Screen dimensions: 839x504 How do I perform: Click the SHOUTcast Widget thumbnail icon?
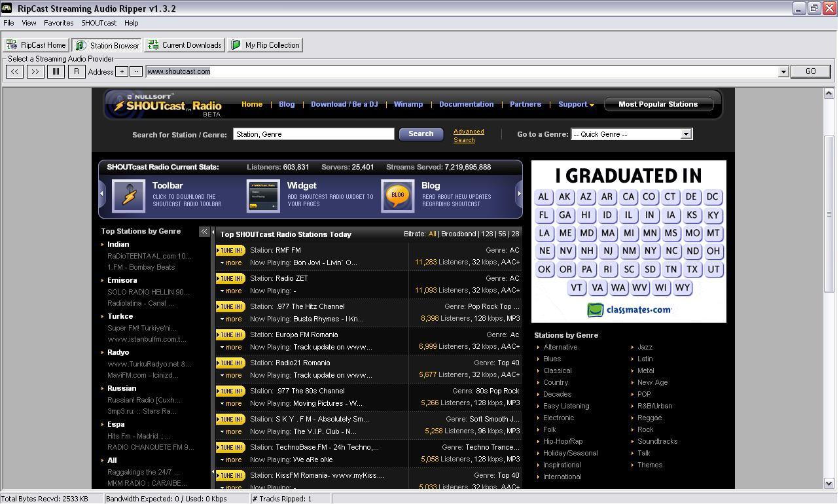pos(263,196)
